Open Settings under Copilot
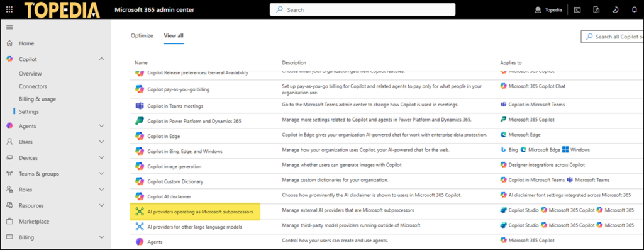This screenshot has height=250, width=644. pos(29,112)
